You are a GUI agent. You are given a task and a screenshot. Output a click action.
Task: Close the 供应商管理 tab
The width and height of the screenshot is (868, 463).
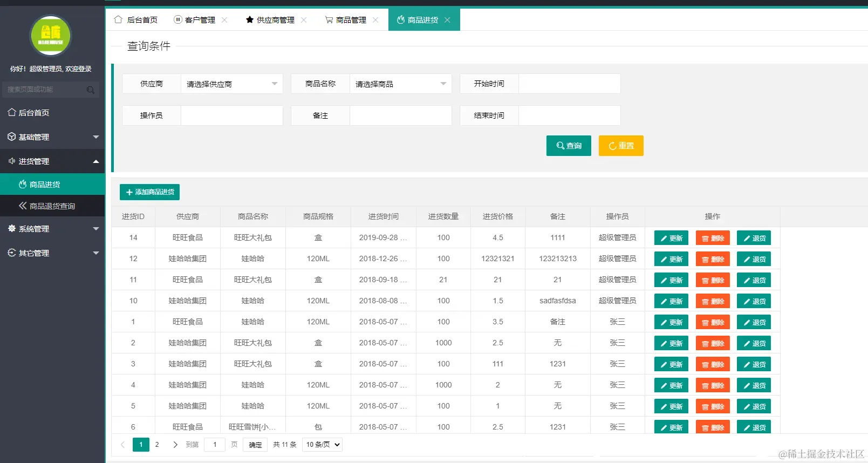[x=304, y=20]
